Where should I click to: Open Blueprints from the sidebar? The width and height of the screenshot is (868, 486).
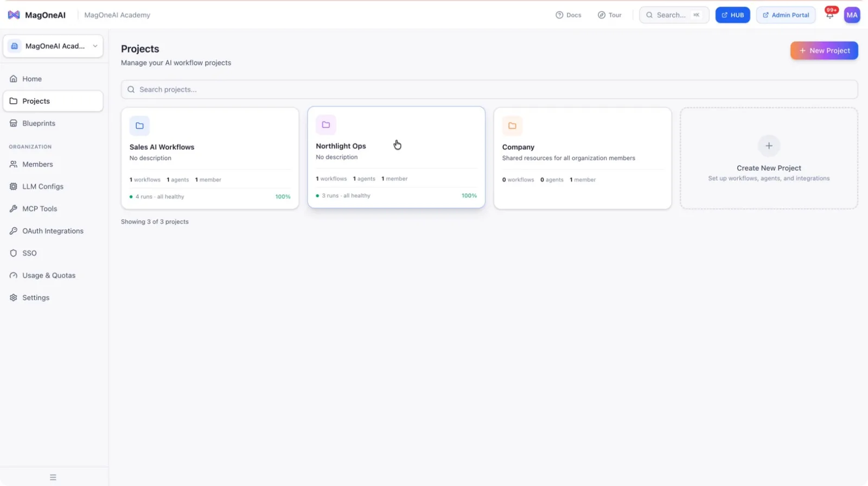pyautogui.click(x=53, y=123)
